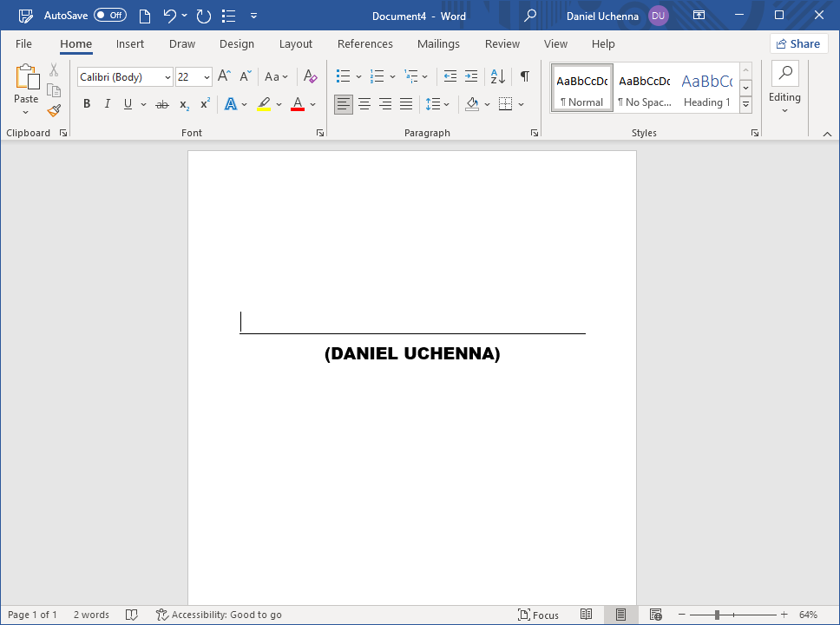The width and height of the screenshot is (840, 625).
Task: Toggle strikethrough formatting
Action: 162,103
